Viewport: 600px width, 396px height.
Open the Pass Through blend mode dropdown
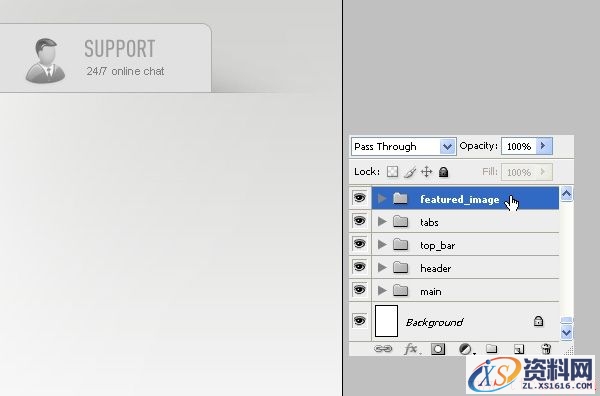tap(404, 147)
